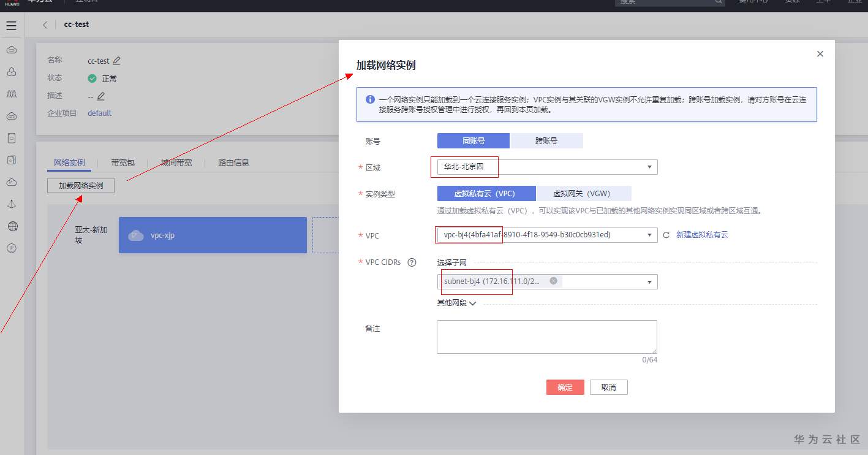Remove the subnet-bj4 tag
The width and height of the screenshot is (868, 455).
(x=553, y=281)
